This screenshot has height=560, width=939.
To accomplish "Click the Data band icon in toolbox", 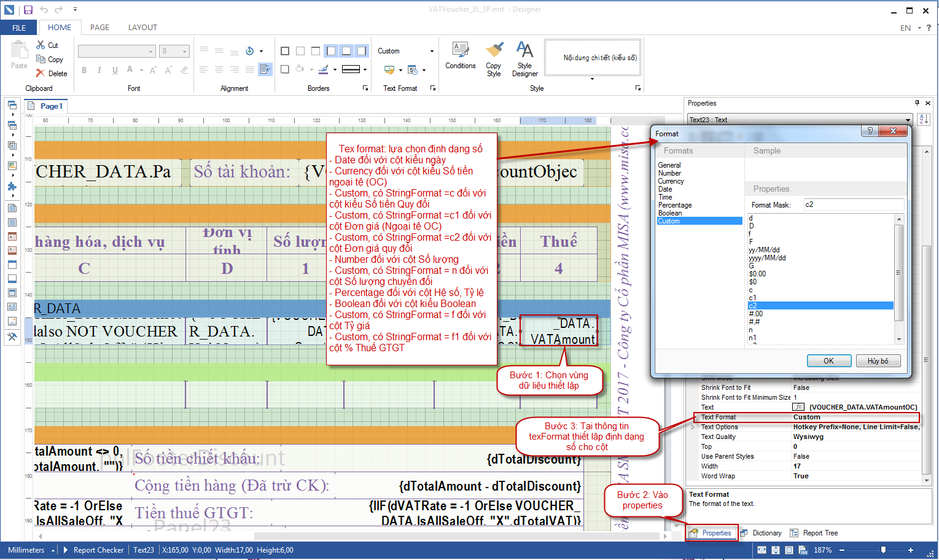I will [12, 294].
